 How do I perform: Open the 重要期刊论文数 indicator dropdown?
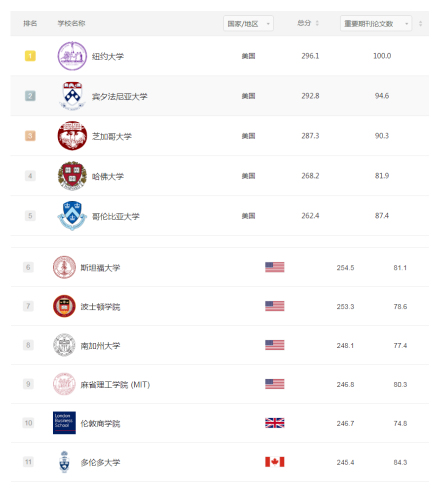[376, 24]
